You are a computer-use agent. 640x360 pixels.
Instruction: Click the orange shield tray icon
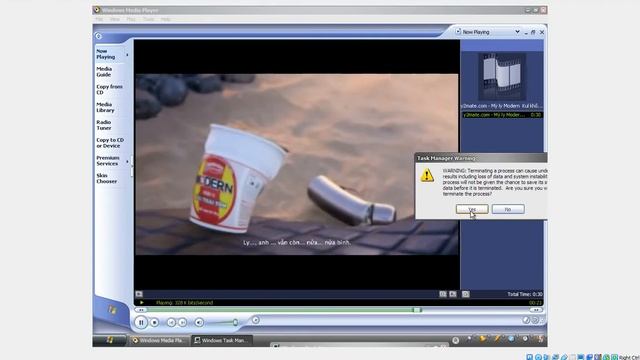click(483, 339)
